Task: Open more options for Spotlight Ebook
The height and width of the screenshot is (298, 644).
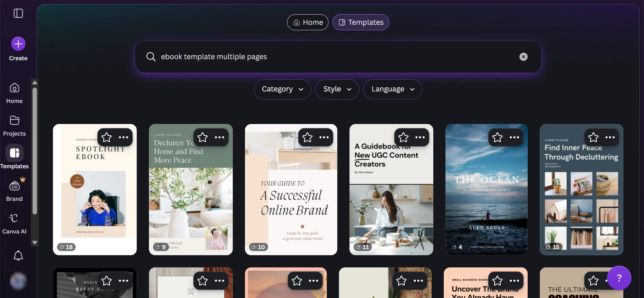Action: pyautogui.click(x=124, y=137)
